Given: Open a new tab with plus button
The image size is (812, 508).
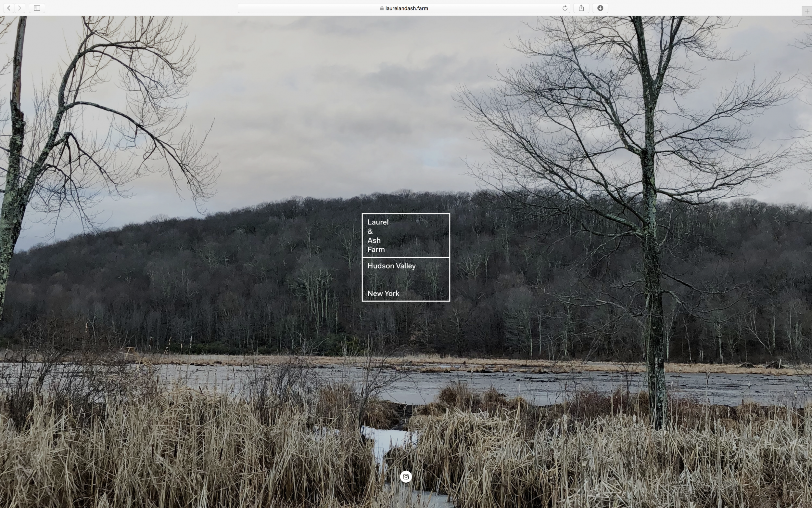Looking at the screenshot, I should tap(806, 11).
